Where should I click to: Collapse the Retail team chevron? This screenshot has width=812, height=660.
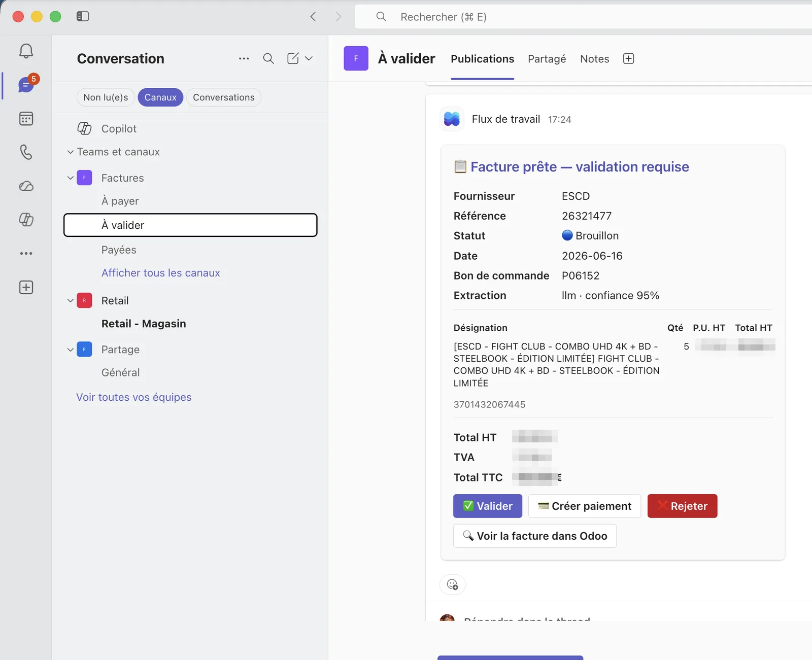click(x=70, y=300)
